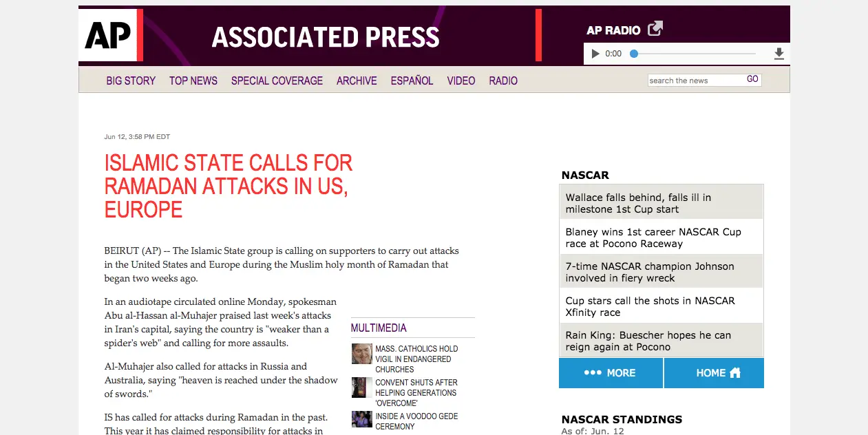Open the Radio nav item
Screen dimensions: 868x435
[x=503, y=81]
